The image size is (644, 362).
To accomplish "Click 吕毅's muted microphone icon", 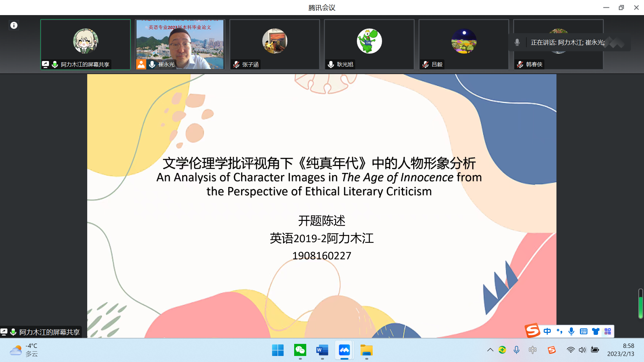I will pyautogui.click(x=426, y=64).
